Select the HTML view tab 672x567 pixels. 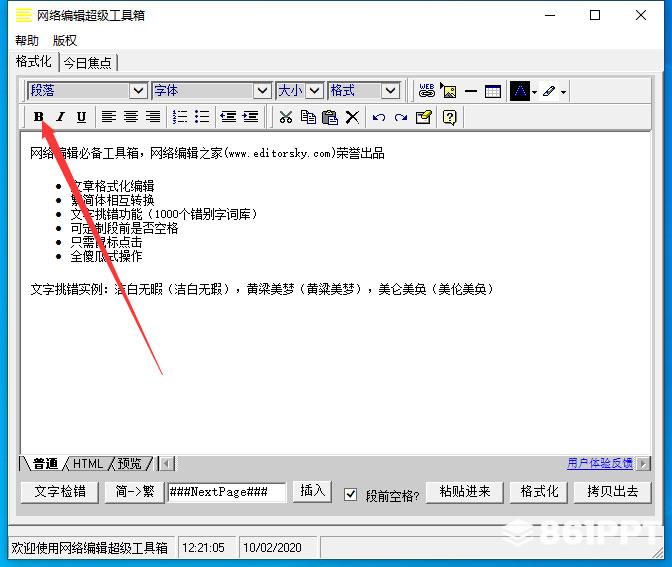coord(88,464)
